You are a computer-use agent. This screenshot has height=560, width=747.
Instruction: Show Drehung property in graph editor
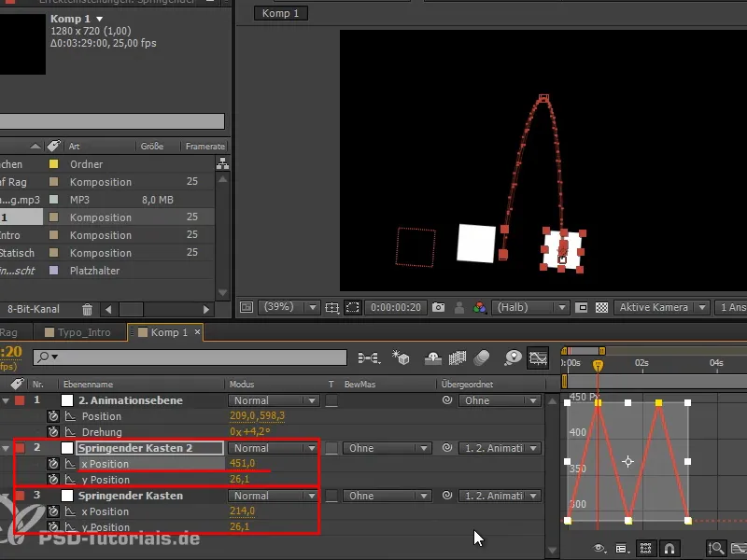[71, 432]
